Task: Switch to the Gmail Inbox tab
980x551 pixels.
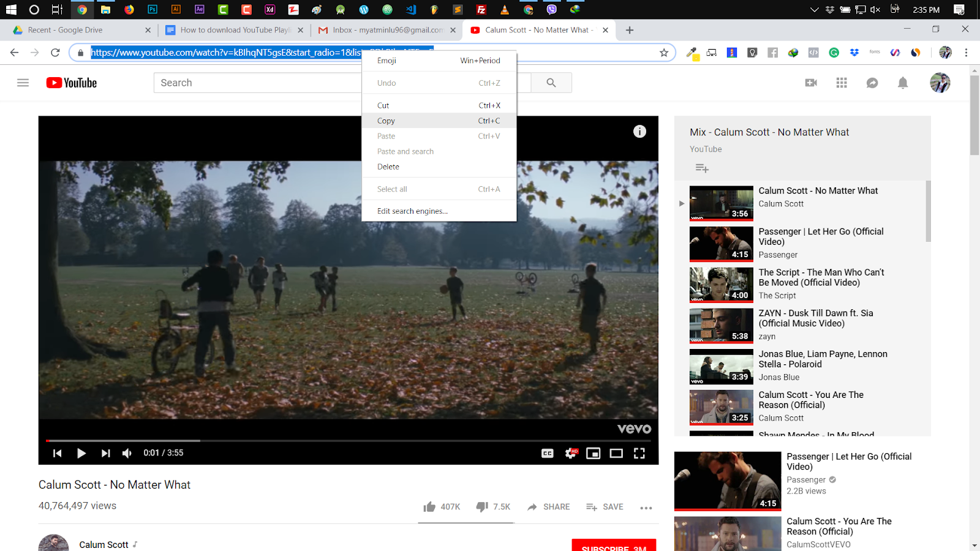Action: click(x=387, y=30)
